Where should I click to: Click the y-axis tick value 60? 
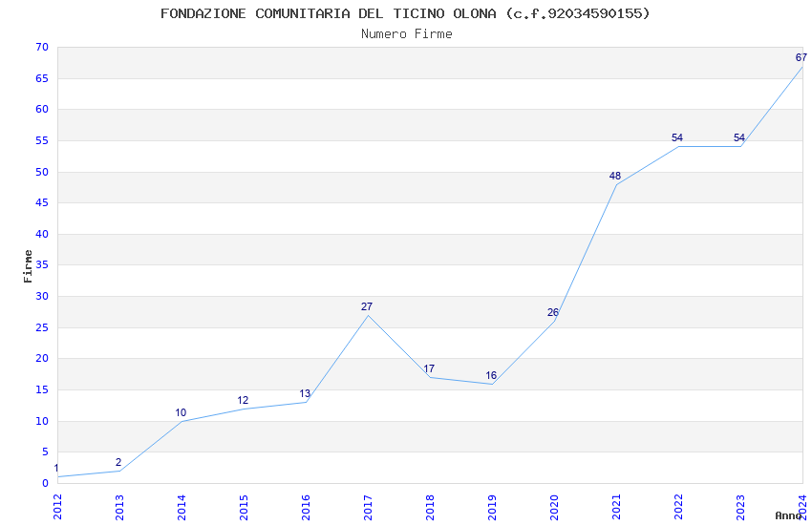[42, 109]
